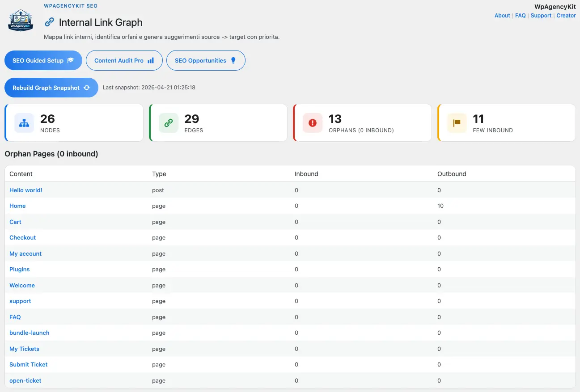Click the WPAGENCYKIT SEO label
This screenshot has width=580, height=392.
(x=71, y=6)
